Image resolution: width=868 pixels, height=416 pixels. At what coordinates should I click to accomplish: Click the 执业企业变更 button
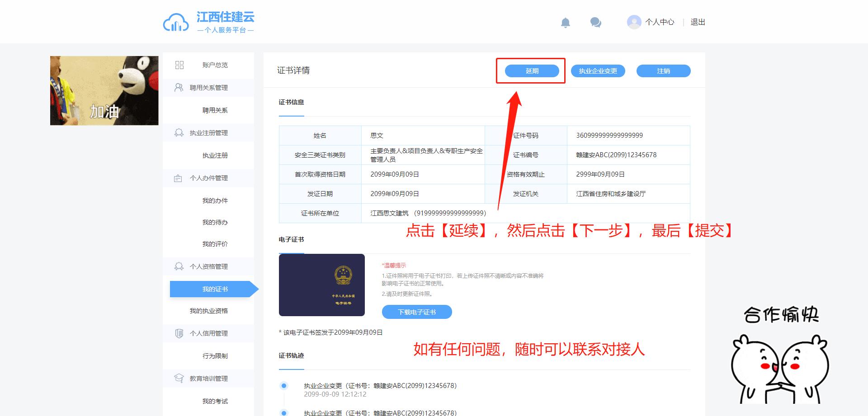(x=598, y=71)
